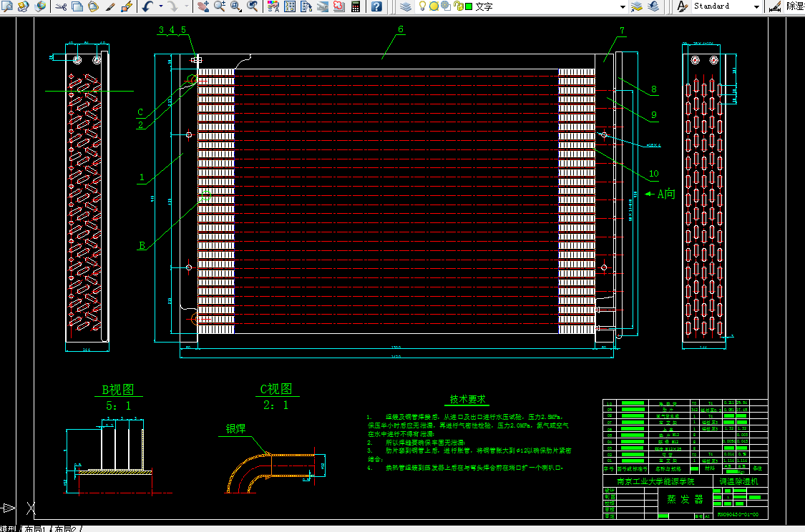Click the Layer Previous icon
The width and height of the screenshot is (805, 532).
[653, 6]
